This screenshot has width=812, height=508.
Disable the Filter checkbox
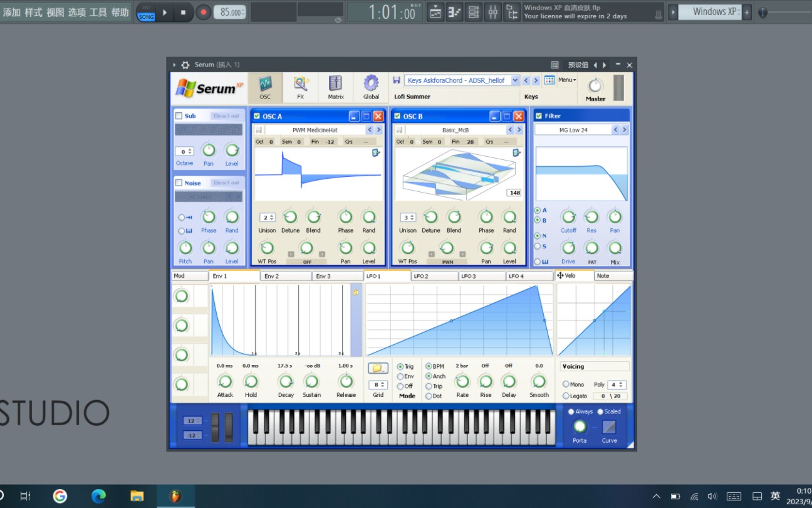tap(538, 115)
